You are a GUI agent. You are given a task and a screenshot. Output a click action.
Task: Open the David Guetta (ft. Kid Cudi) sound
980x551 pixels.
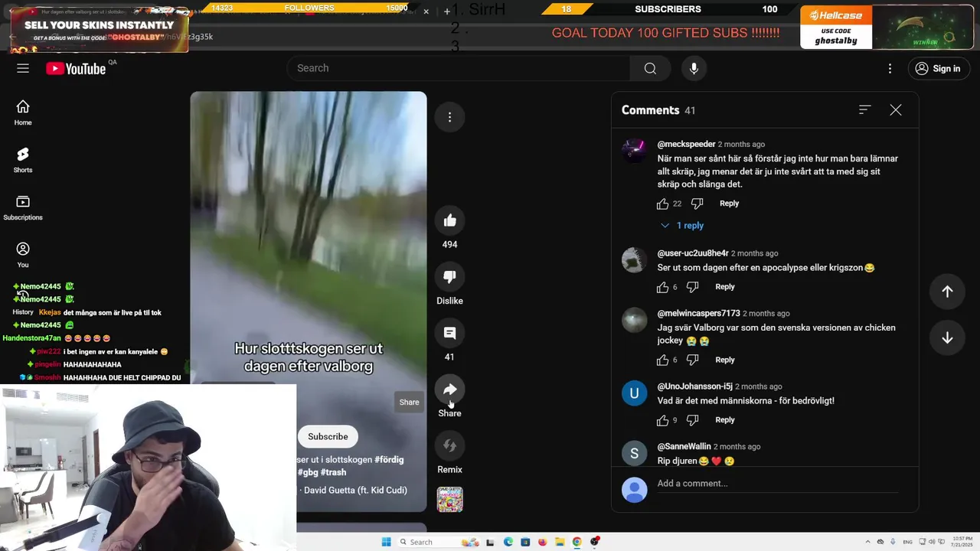point(354,490)
